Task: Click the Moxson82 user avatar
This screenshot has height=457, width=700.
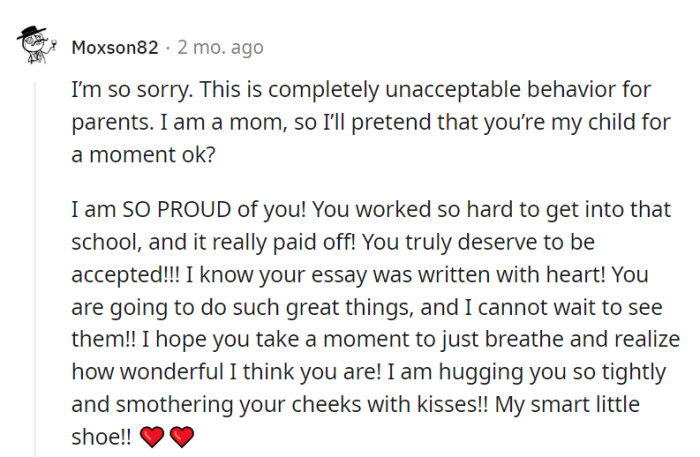Action: coord(37,44)
